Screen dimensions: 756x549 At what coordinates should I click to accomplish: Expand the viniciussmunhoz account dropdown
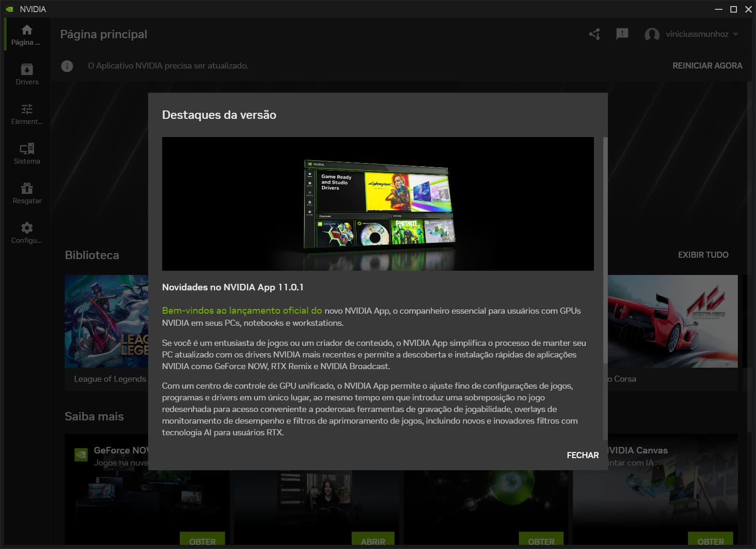point(736,34)
